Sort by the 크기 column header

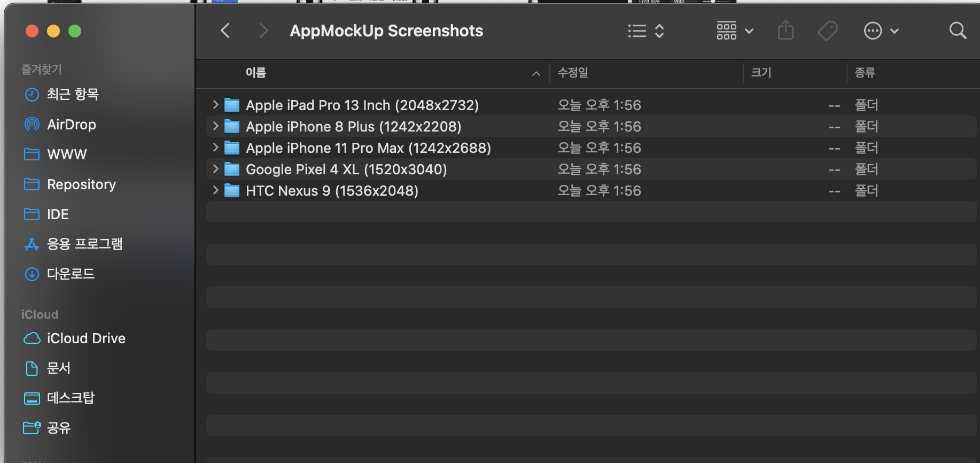(761, 73)
